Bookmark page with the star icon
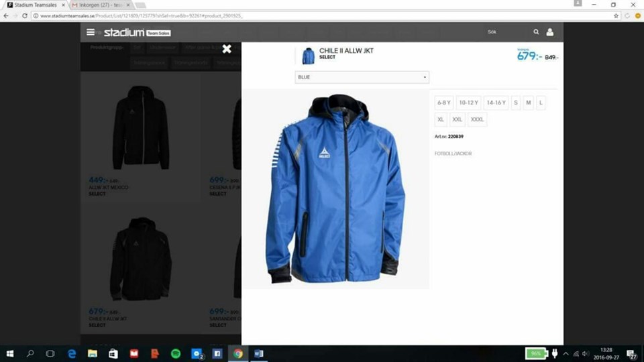 [x=616, y=15]
